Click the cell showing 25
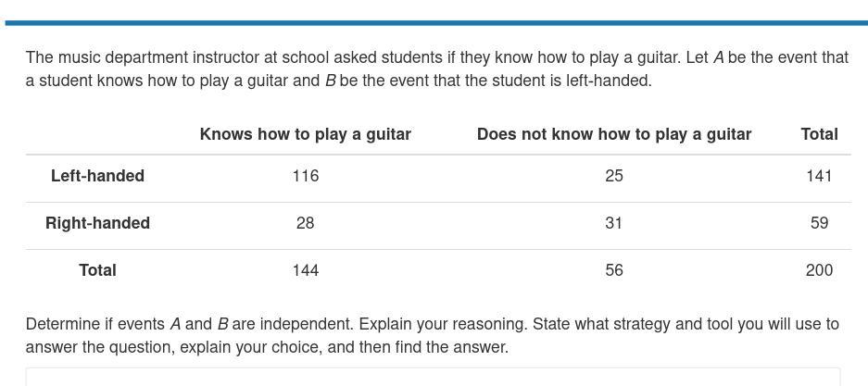 click(614, 176)
